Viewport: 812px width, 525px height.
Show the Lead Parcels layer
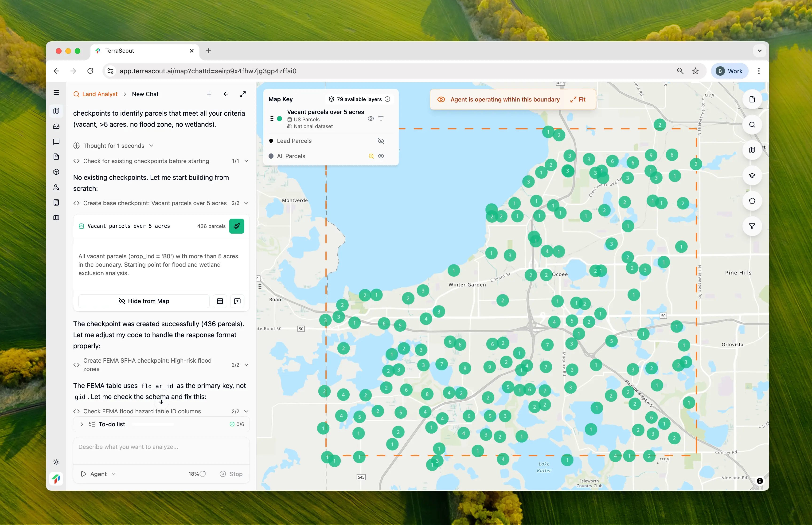click(381, 141)
